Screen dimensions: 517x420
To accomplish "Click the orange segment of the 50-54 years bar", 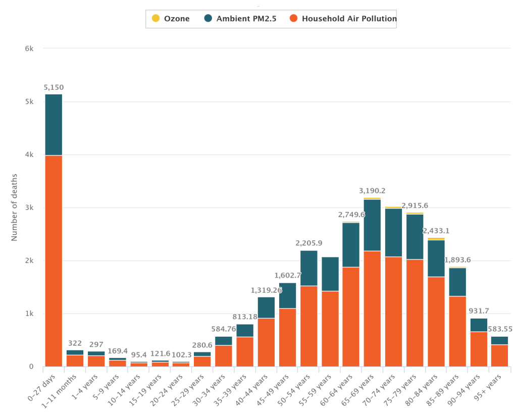I will [308, 326].
